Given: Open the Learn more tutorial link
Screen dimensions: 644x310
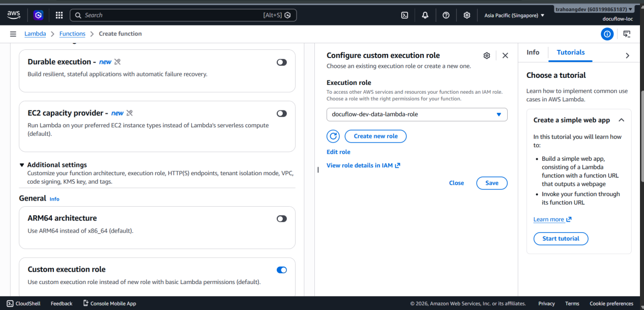Looking at the screenshot, I should 552,219.
